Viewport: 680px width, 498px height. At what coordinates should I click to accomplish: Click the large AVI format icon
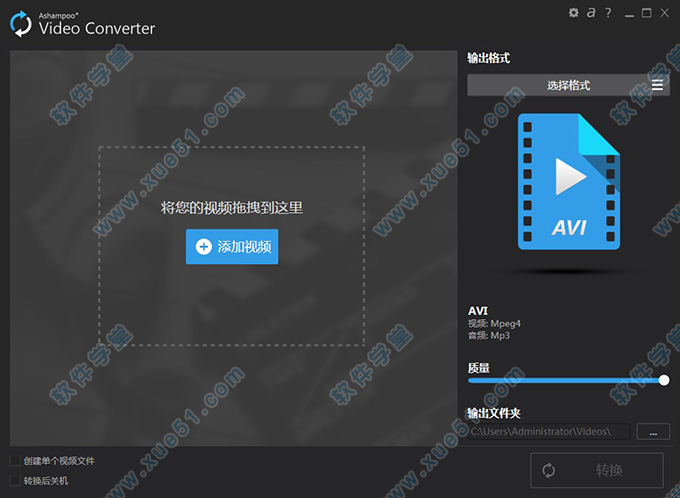pyautogui.click(x=569, y=181)
